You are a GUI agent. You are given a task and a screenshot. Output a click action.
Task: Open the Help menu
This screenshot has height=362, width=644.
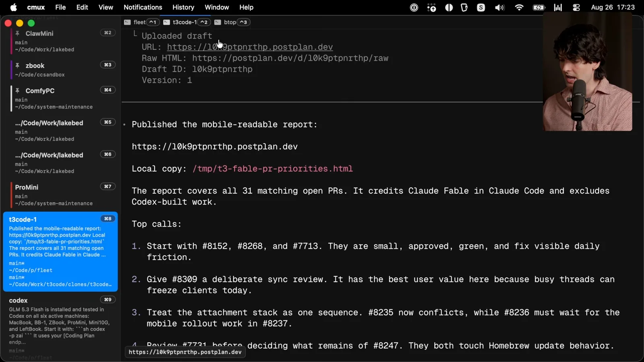pyautogui.click(x=246, y=7)
